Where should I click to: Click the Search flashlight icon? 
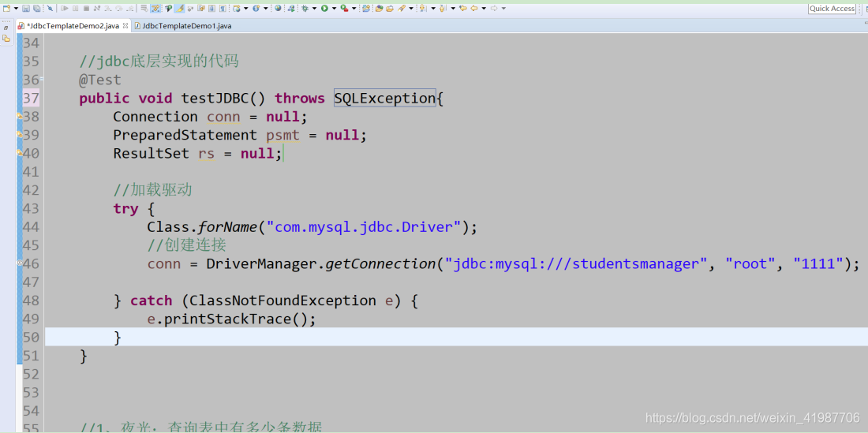[x=402, y=9]
